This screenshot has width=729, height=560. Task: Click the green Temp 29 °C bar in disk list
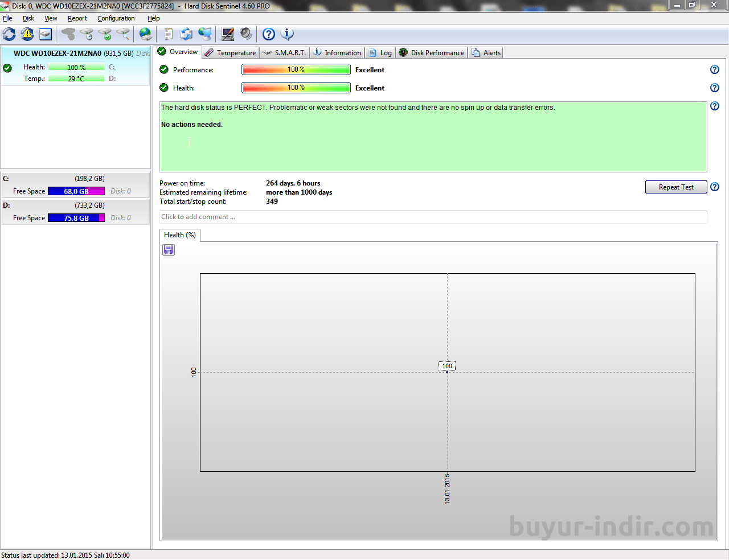[76, 79]
